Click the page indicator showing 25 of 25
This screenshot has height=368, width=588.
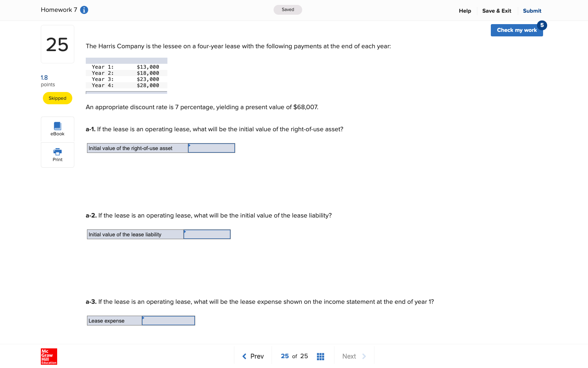pos(294,356)
